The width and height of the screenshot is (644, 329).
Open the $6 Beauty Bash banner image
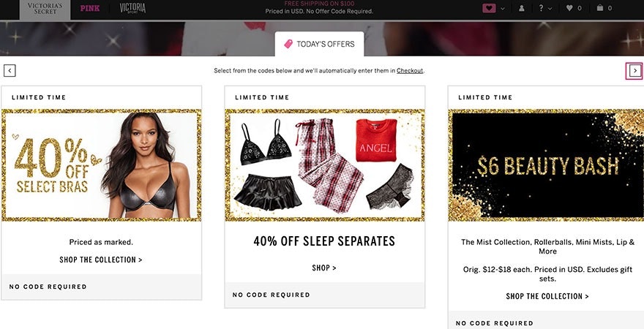(x=546, y=165)
